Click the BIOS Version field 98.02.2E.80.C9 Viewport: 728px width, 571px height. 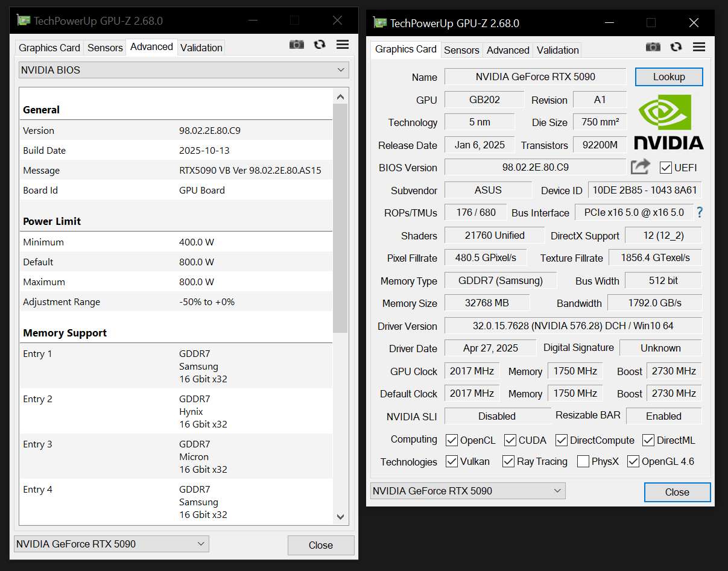click(536, 167)
